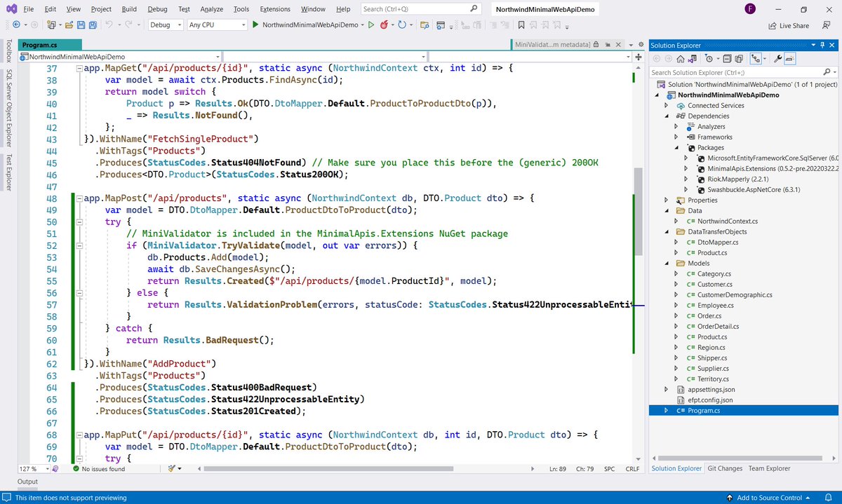
Task: Click the restart circular arrow icon
Action: click(401, 25)
